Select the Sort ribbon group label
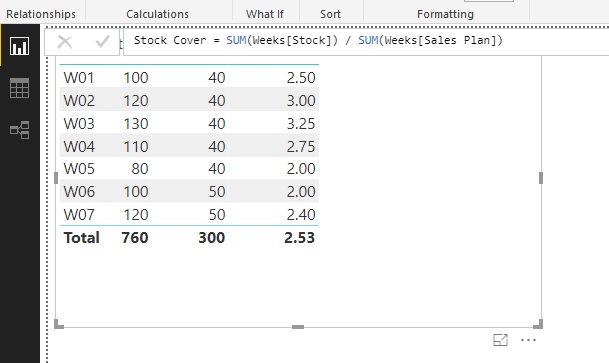This screenshot has width=609, height=363. pos(330,14)
